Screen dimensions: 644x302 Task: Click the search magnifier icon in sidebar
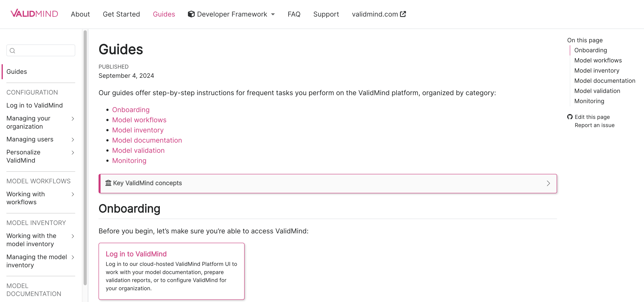[x=13, y=50]
